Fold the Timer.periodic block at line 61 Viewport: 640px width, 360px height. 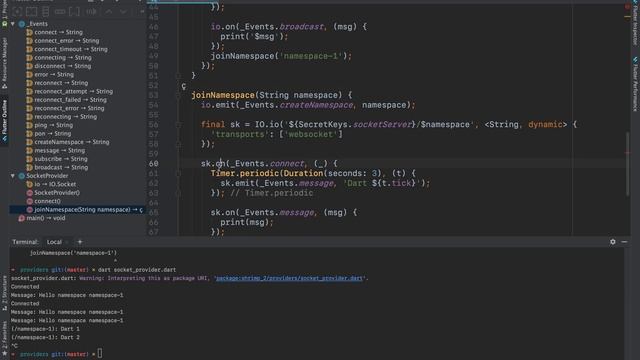coord(178,173)
